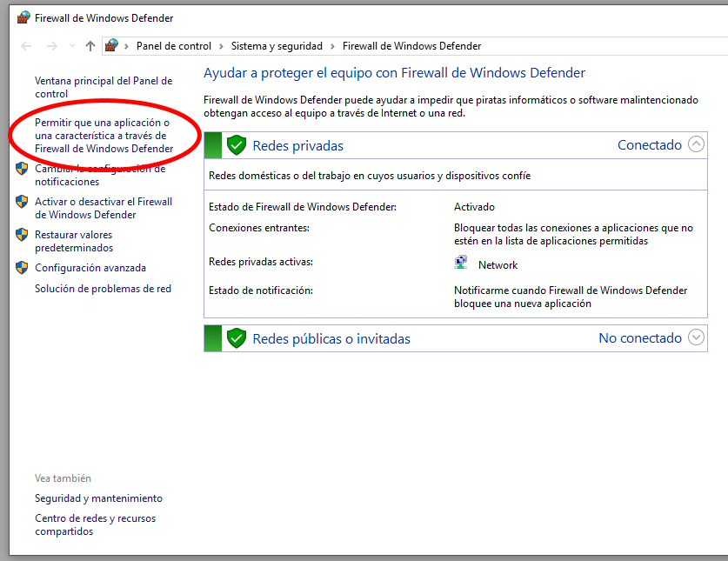
Task: Open Solución de problemas de red
Action: click(103, 289)
